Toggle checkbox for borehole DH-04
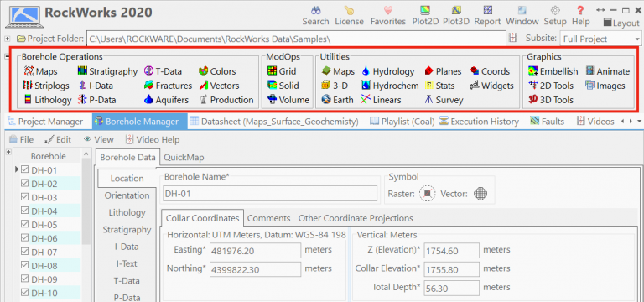Viewport: 644px width, 302px height. pos(24,211)
